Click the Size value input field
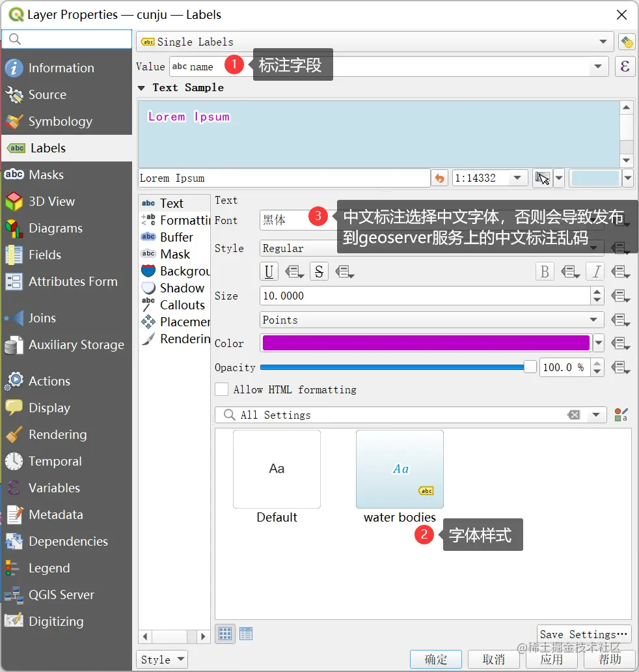This screenshot has height=672, width=639. click(425, 296)
